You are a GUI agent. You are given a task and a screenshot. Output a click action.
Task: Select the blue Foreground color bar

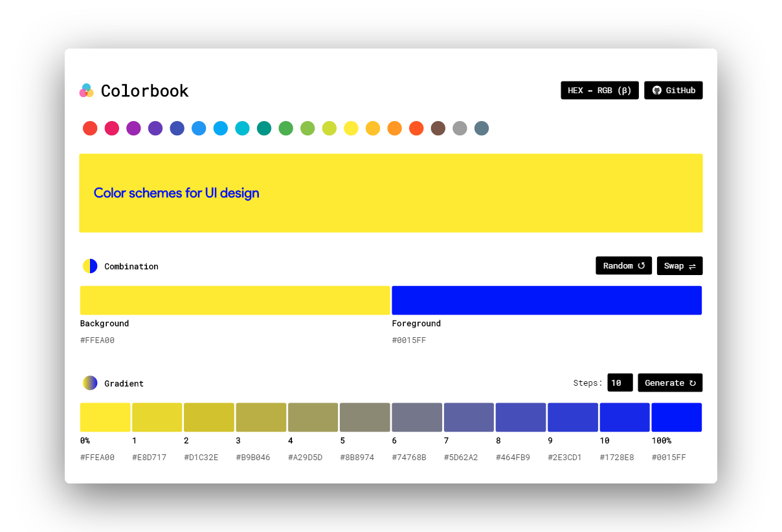[547, 300]
